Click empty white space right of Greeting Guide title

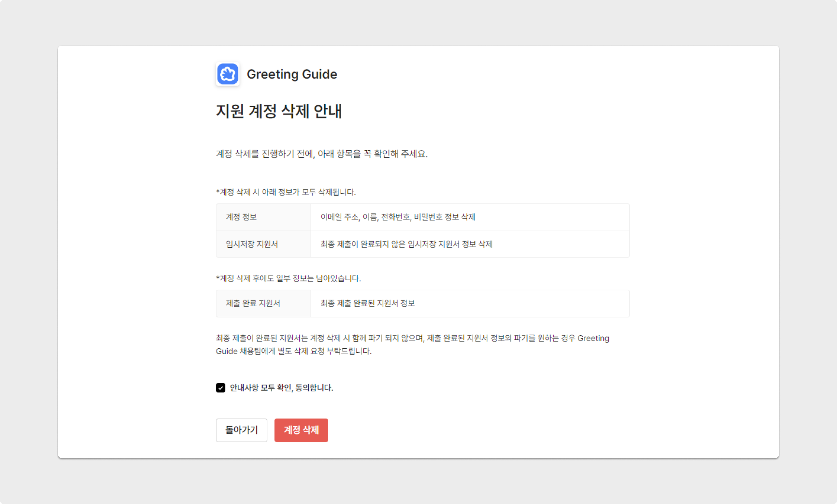[x=544, y=74]
